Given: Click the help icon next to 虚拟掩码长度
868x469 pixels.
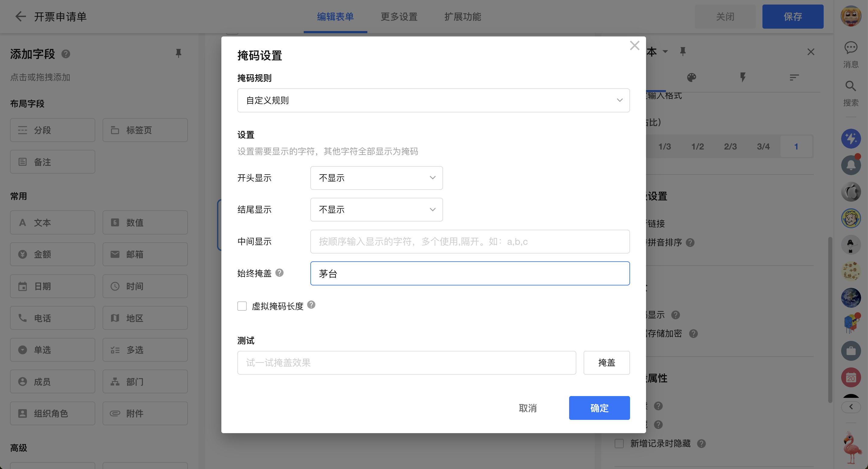Looking at the screenshot, I should 311,305.
